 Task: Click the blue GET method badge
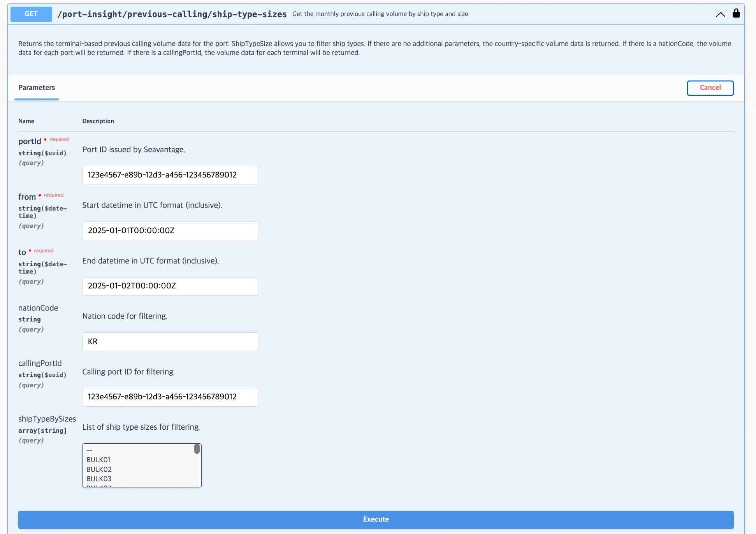coord(31,14)
